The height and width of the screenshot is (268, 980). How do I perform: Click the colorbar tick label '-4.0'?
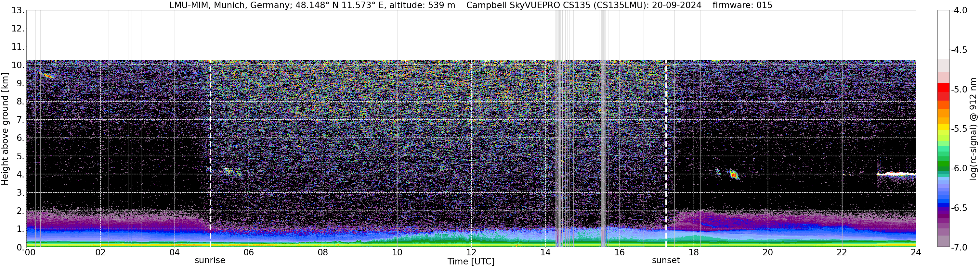(x=959, y=11)
